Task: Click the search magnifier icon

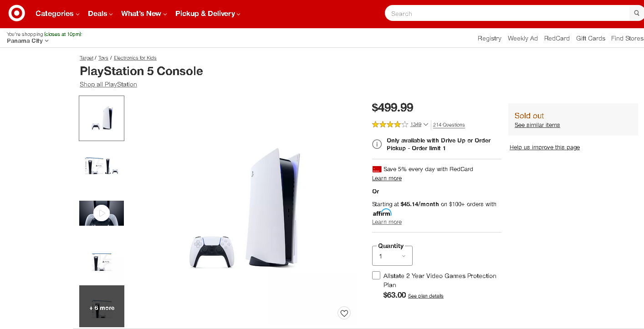Action: click(637, 13)
